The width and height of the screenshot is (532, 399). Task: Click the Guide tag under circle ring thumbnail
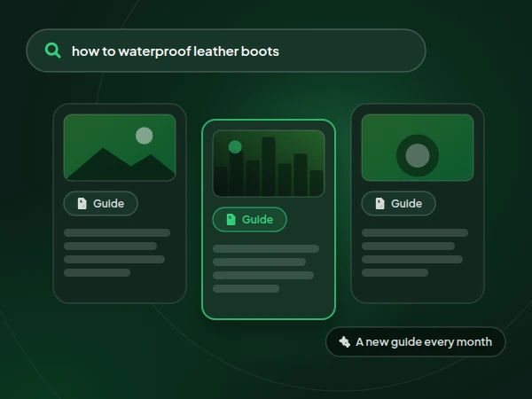(399, 204)
